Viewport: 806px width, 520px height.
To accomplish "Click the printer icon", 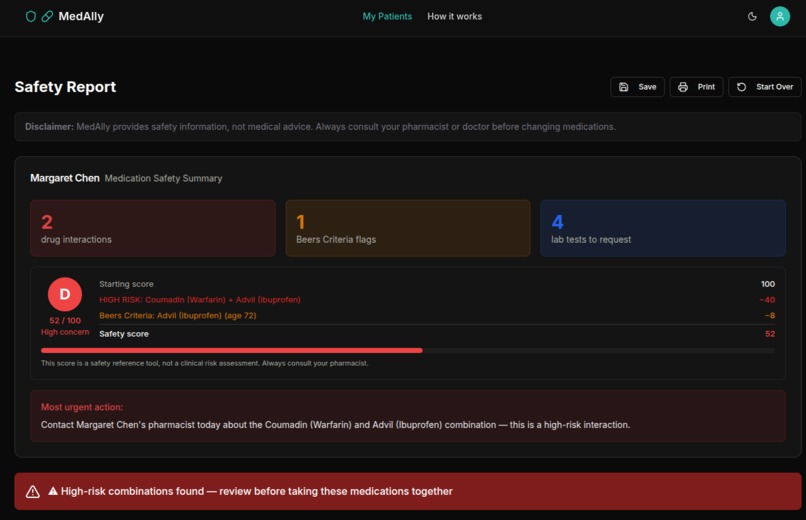I will [x=683, y=87].
